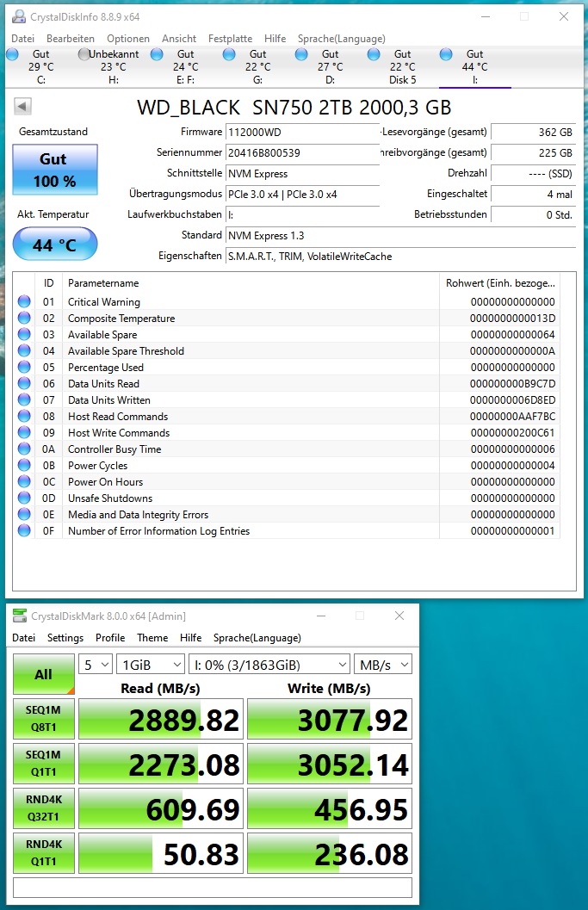Click status orb for Percentage Used row

24,367
